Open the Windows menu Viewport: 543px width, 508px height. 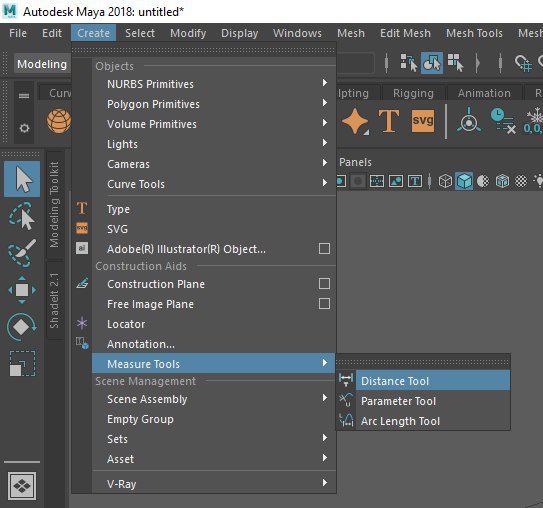297,33
